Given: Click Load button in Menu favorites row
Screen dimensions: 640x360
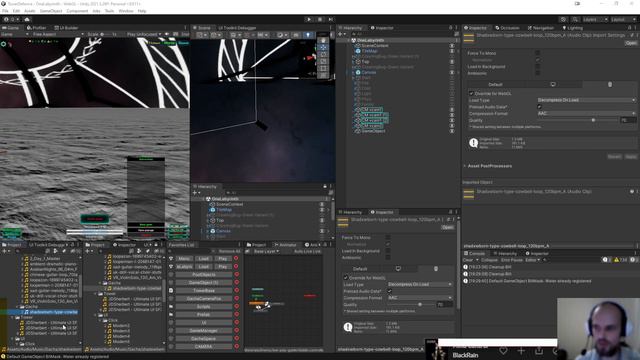Looking at the screenshot, I should tap(204, 259).
